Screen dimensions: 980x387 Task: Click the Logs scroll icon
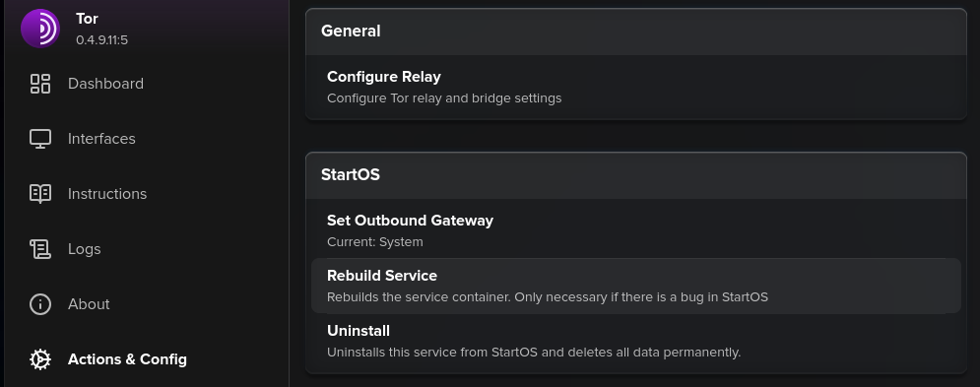[x=40, y=249]
